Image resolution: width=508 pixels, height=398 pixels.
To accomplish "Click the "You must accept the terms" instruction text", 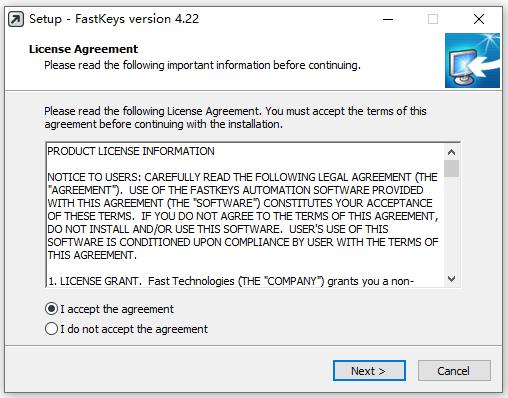I will 346,111.
